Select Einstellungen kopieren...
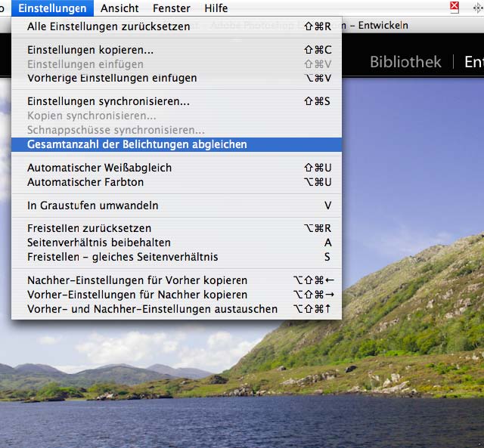The image size is (484, 448). pyautogui.click(x=176, y=50)
